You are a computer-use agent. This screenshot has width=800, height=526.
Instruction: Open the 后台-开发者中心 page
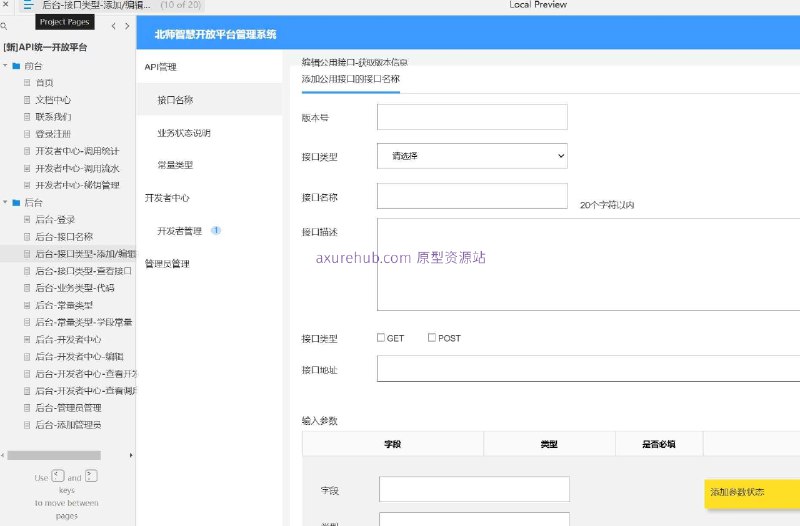tap(68, 339)
